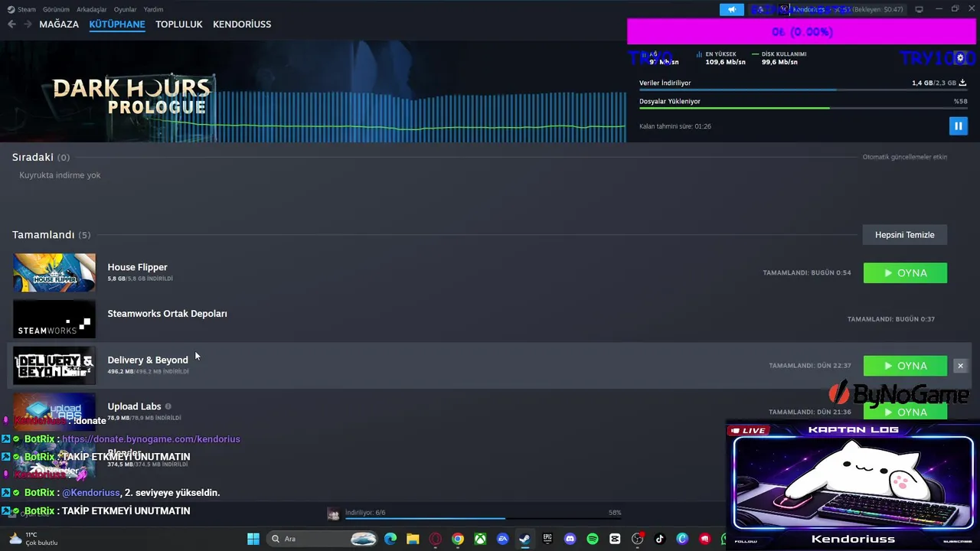Open the Yardım menu
Viewport: 980px width, 551px height.
pyautogui.click(x=153, y=9)
